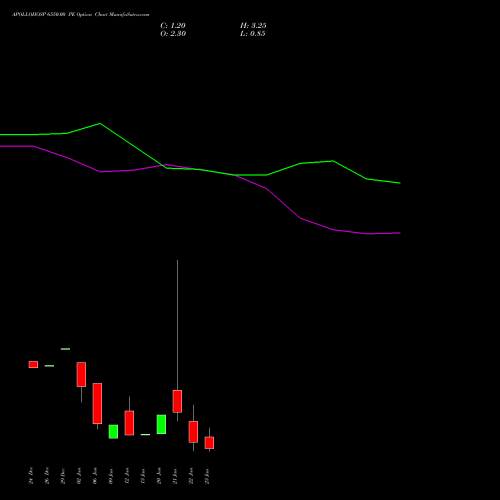Select the flat green candle for 29 Dec
Image resolution: width=500 pixels, height=500 pixels.
pyautogui.click(x=65, y=349)
